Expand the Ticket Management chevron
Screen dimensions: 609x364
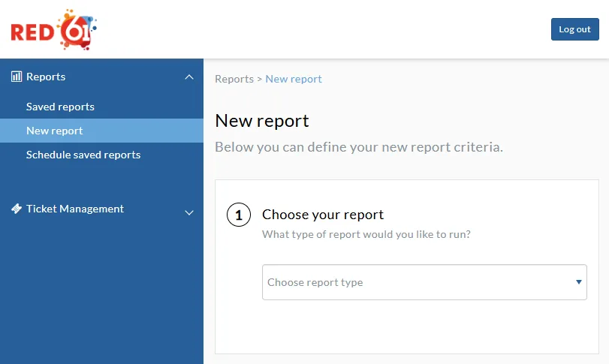coord(189,212)
